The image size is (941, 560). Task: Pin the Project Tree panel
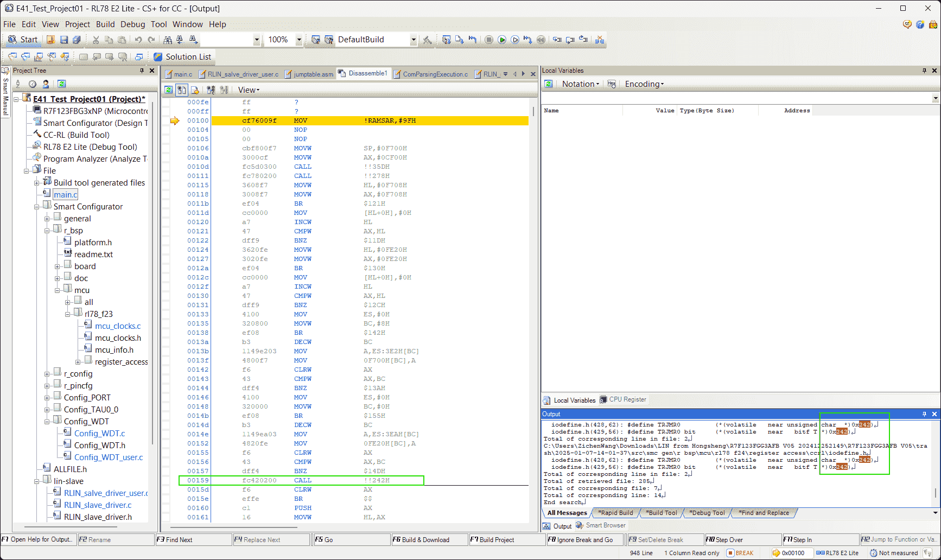(x=142, y=71)
